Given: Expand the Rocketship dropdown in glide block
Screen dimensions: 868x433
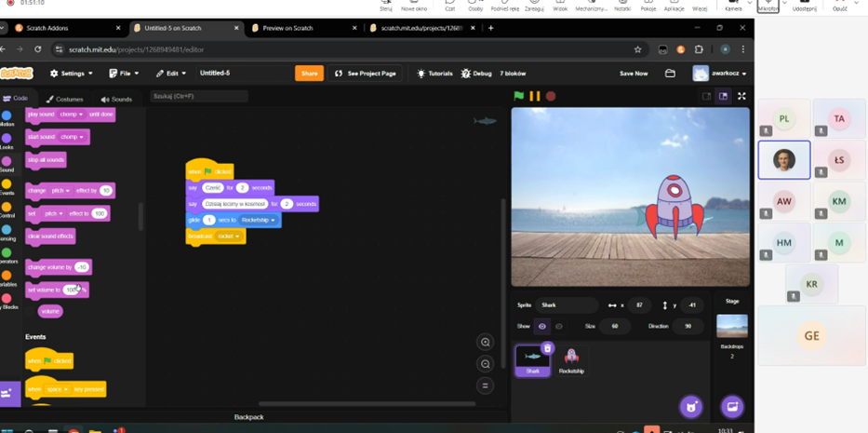Looking at the screenshot, I should click(273, 220).
